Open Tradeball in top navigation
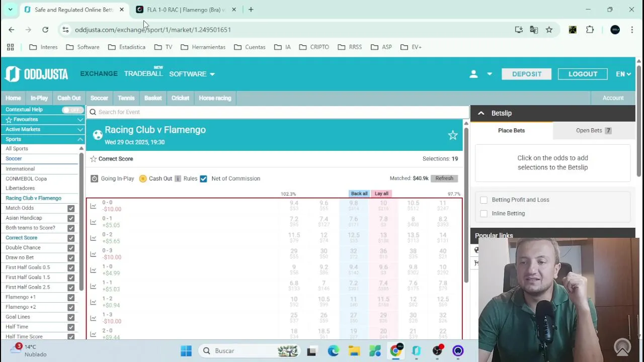The height and width of the screenshot is (362, 644). point(144,73)
